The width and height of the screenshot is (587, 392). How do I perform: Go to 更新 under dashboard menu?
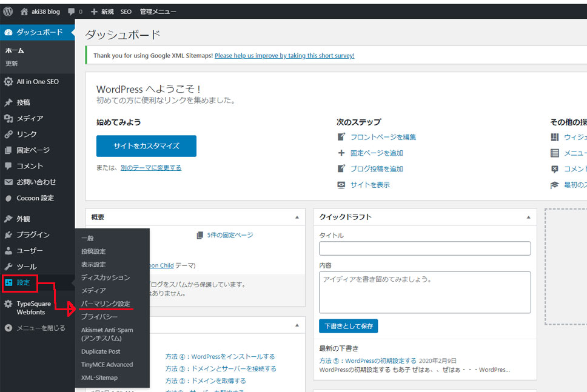click(12, 64)
